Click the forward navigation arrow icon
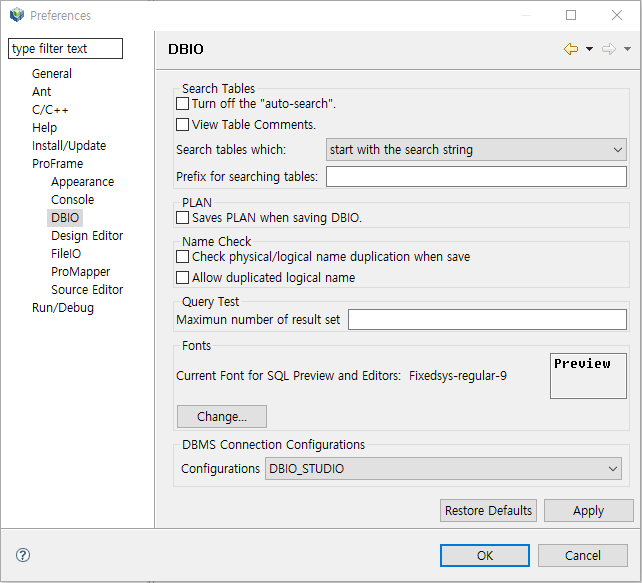The image size is (642, 583). (608, 49)
